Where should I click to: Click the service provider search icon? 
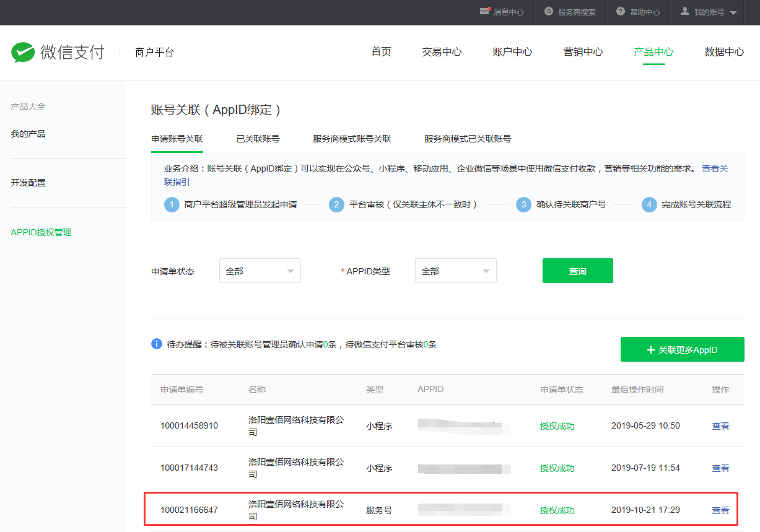[x=549, y=12]
